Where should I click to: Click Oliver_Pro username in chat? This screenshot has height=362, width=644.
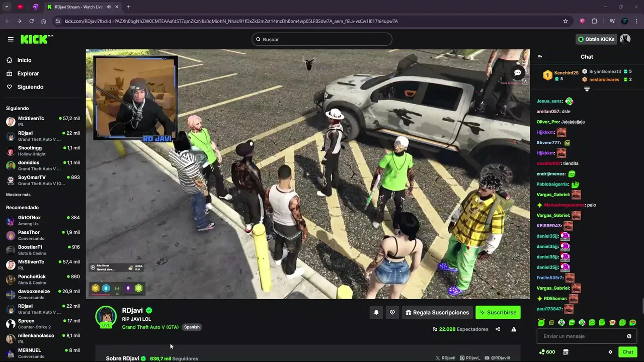(548, 122)
